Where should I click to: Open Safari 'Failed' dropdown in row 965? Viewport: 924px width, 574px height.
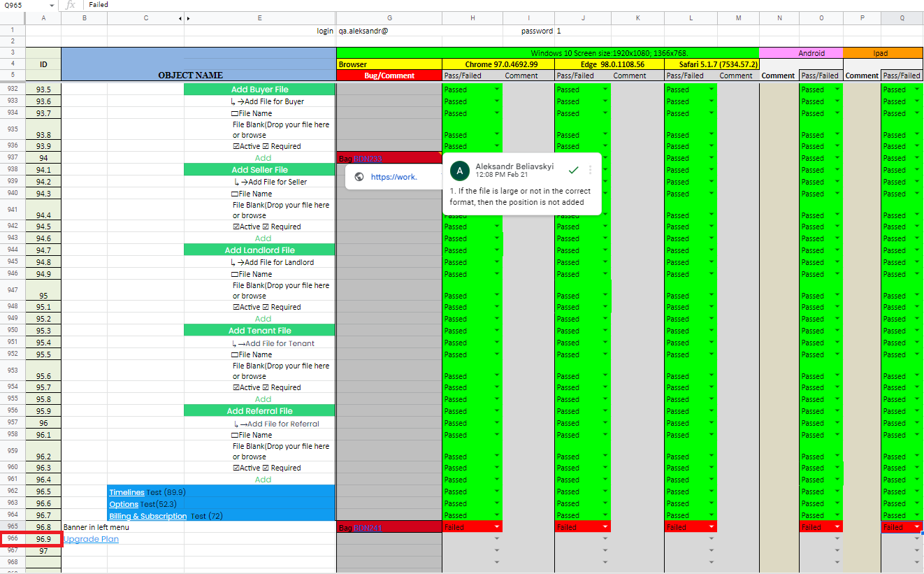coord(712,527)
